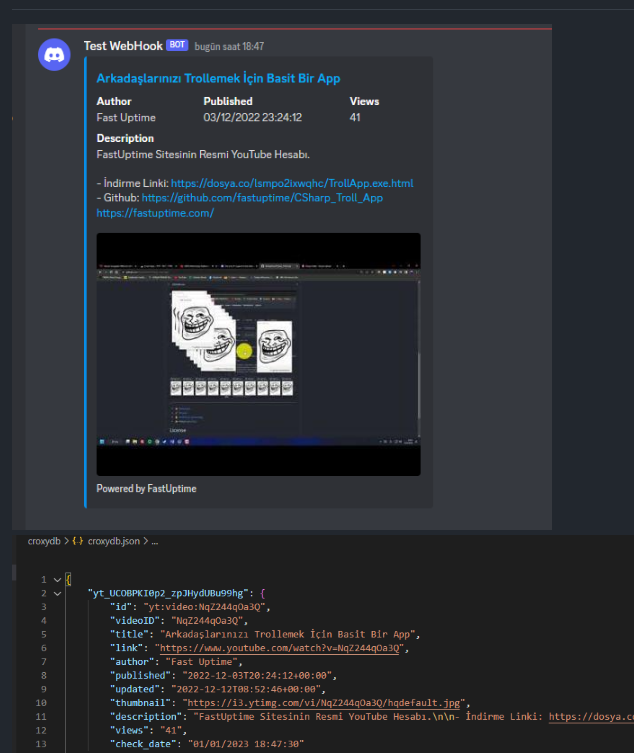This screenshot has width=634, height=753.
Task: Click the check_date value 01/01/2023 18:47:30
Action: (x=246, y=744)
